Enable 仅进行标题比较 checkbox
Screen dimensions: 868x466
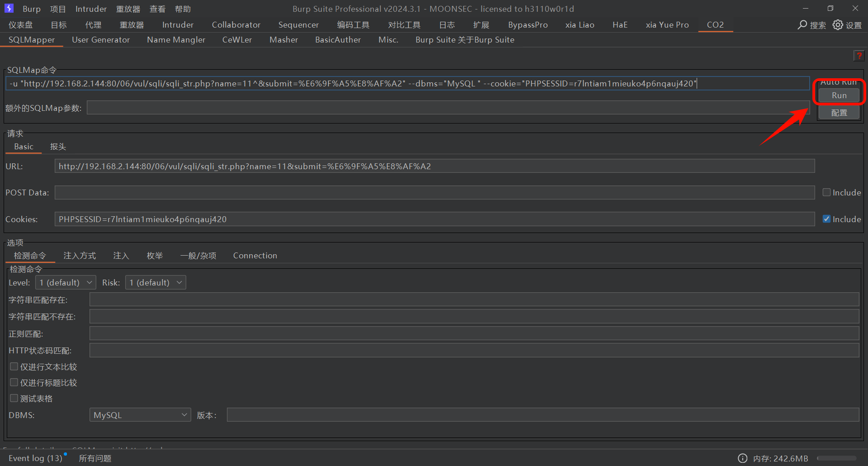pos(14,382)
